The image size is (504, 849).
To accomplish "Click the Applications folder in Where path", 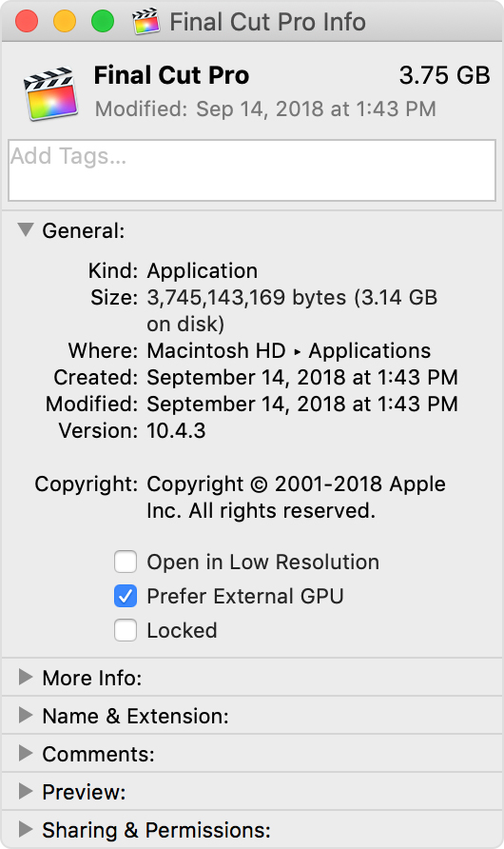I will coord(369,350).
